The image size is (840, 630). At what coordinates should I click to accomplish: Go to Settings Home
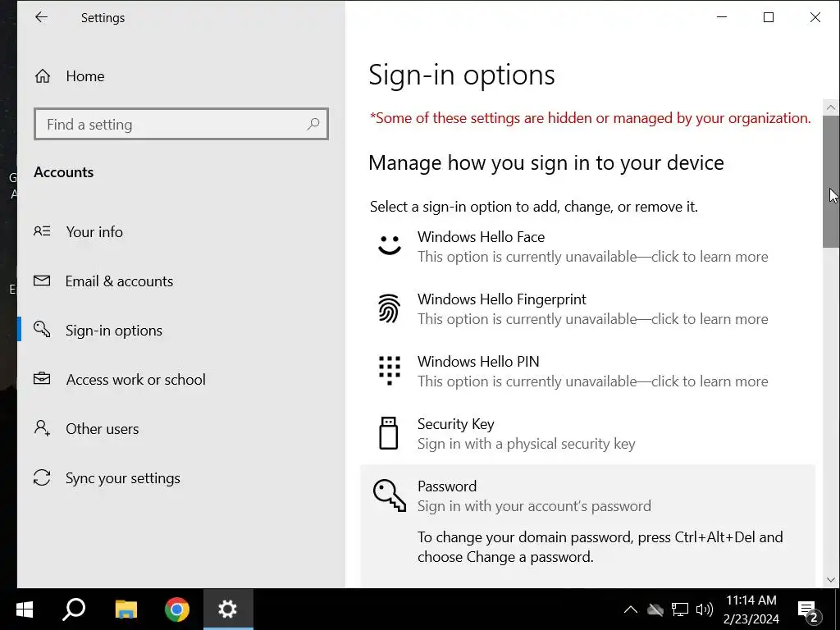tap(181, 76)
